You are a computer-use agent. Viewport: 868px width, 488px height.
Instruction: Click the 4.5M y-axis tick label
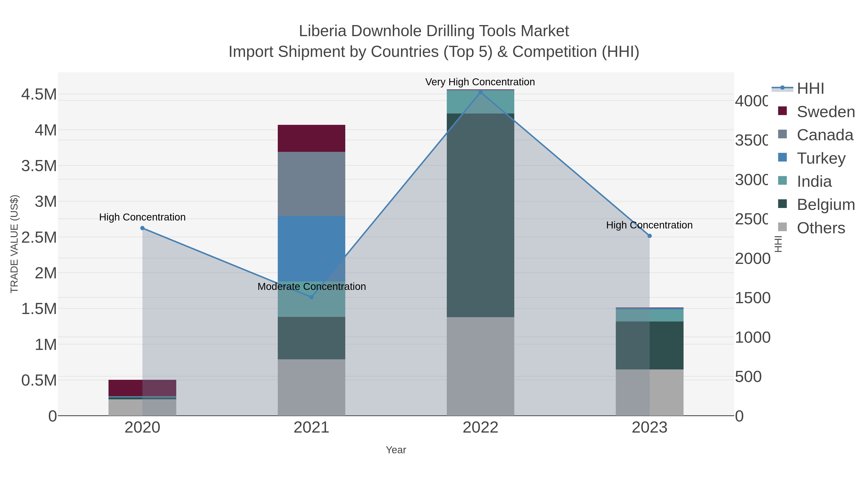pyautogui.click(x=39, y=94)
